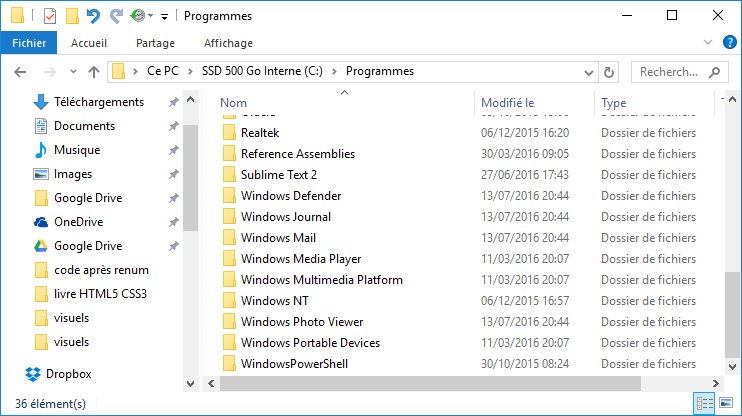Unpin Documents from quick access

point(173,126)
